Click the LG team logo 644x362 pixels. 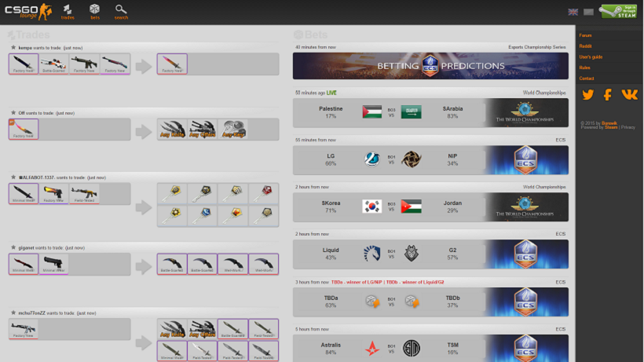click(371, 159)
